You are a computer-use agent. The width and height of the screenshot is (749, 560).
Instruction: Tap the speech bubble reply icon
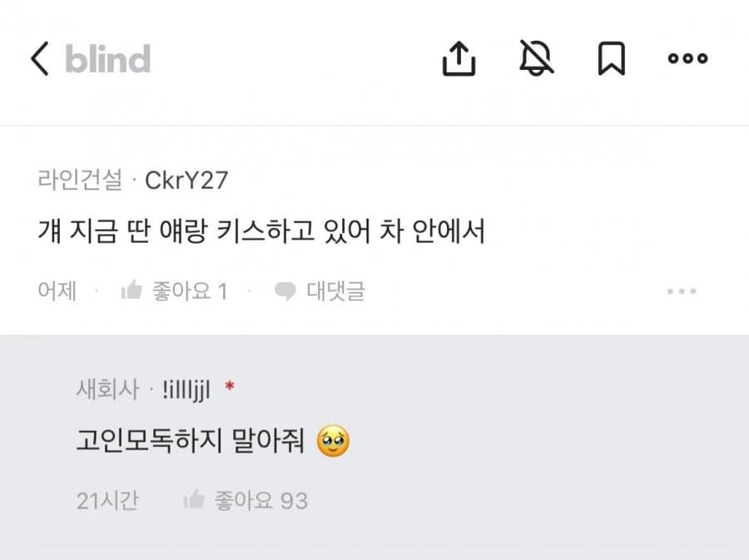pyautogui.click(x=285, y=290)
